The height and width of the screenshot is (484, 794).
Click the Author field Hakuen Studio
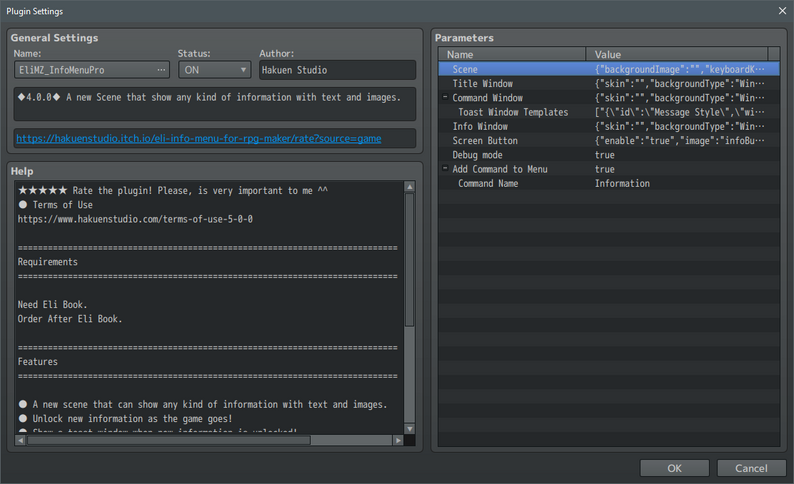tap(337, 70)
